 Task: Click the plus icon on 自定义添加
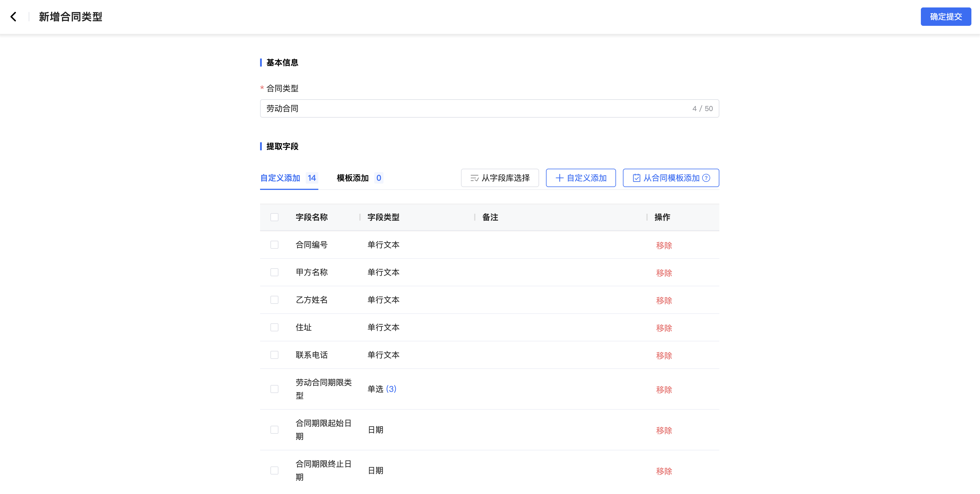coord(559,178)
